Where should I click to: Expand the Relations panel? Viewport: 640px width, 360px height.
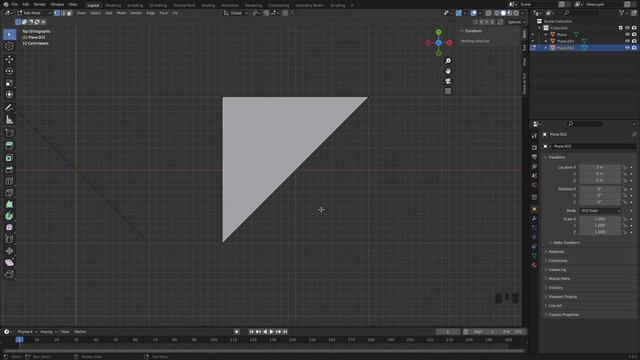click(x=556, y=252)
